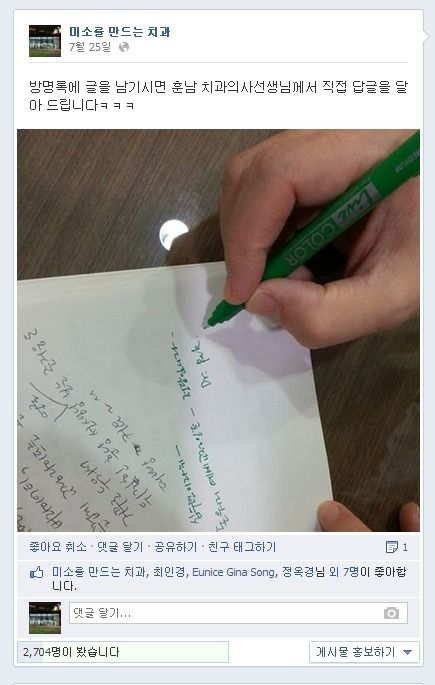Click the 미소를 만드는 치과 page name
The height and width of the screenshot is (685, 435).
coord(119,32)
